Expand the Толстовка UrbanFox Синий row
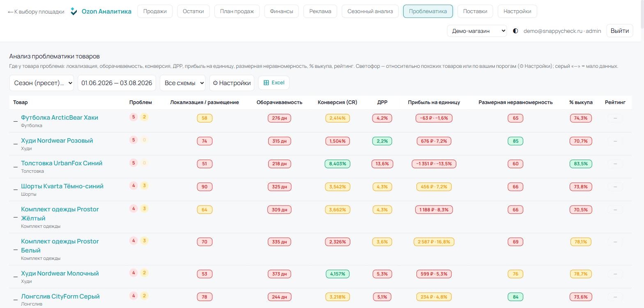The width and height of the screenshot is (644, 308). 16,167
